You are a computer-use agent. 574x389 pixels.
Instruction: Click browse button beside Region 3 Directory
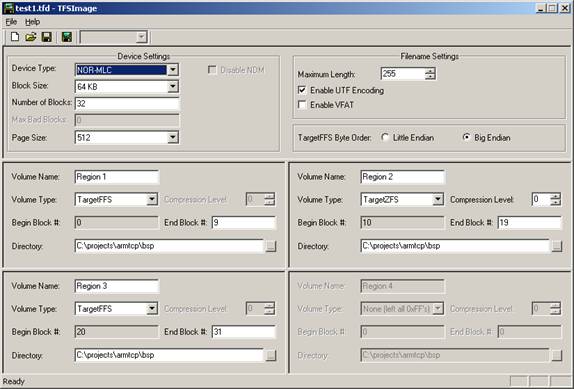tap(271, 355)
